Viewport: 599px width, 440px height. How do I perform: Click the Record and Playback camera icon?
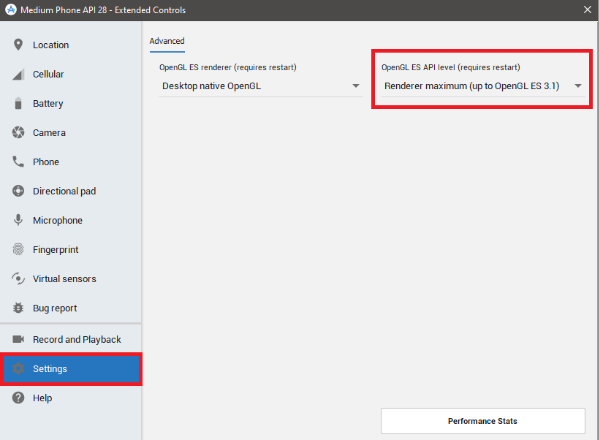point(18,339)
